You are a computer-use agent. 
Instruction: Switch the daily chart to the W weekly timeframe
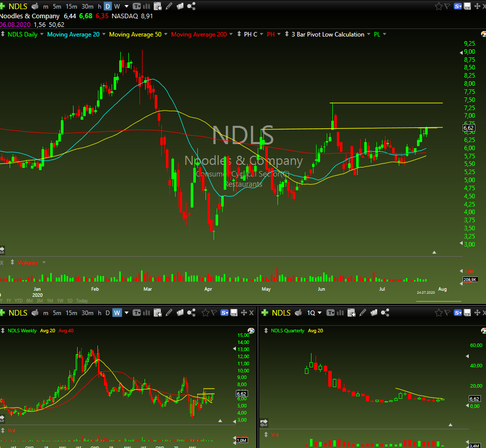pos(117,6)
